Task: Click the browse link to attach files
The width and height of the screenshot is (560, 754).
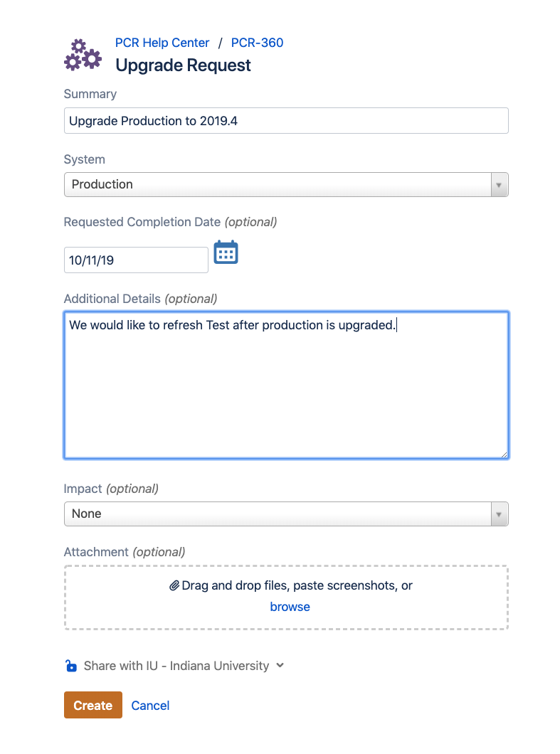Action: coord(290,607)
